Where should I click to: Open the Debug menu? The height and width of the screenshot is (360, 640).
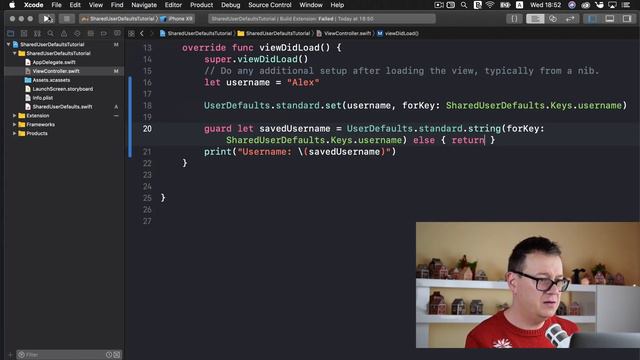[x=231, y=5]
